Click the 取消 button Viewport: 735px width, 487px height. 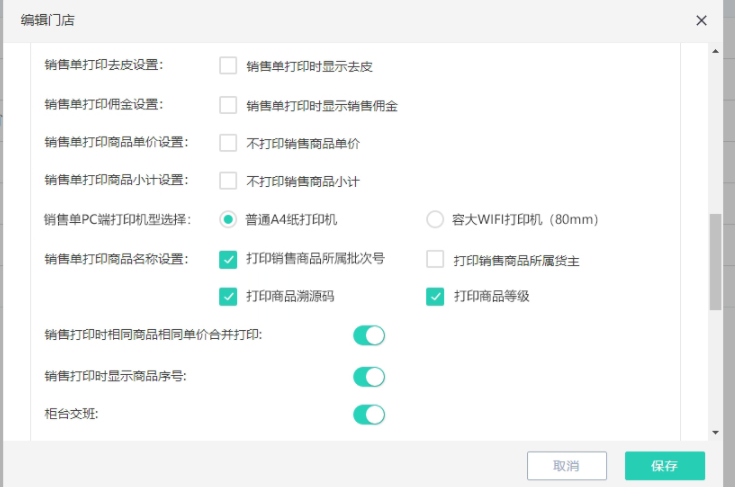pos(567,466)
